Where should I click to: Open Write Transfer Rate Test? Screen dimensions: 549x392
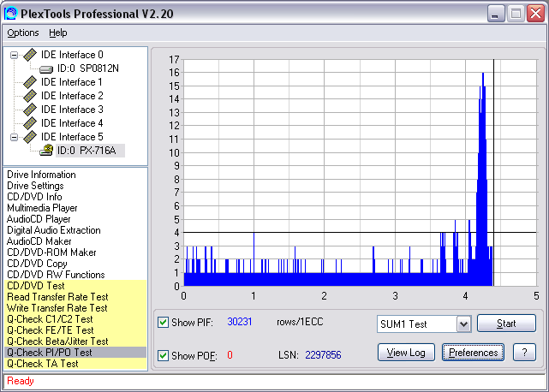pyautogui.click(x=57, y=308)
